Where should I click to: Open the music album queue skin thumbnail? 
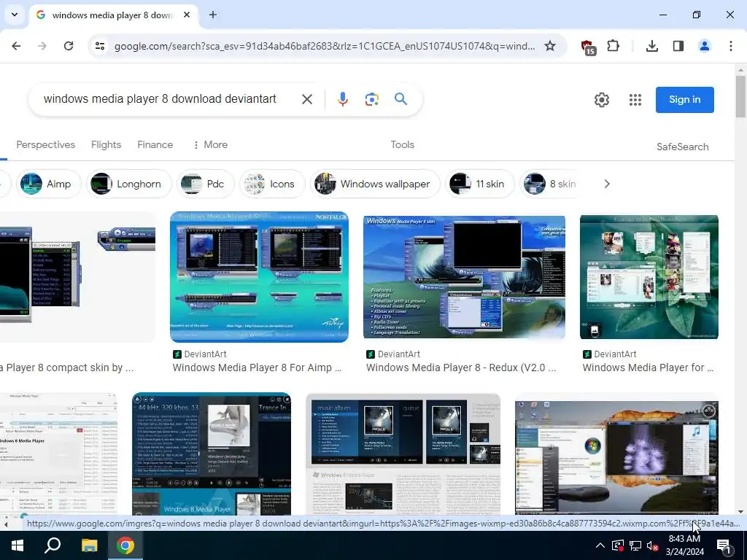(x=403, y=454)
